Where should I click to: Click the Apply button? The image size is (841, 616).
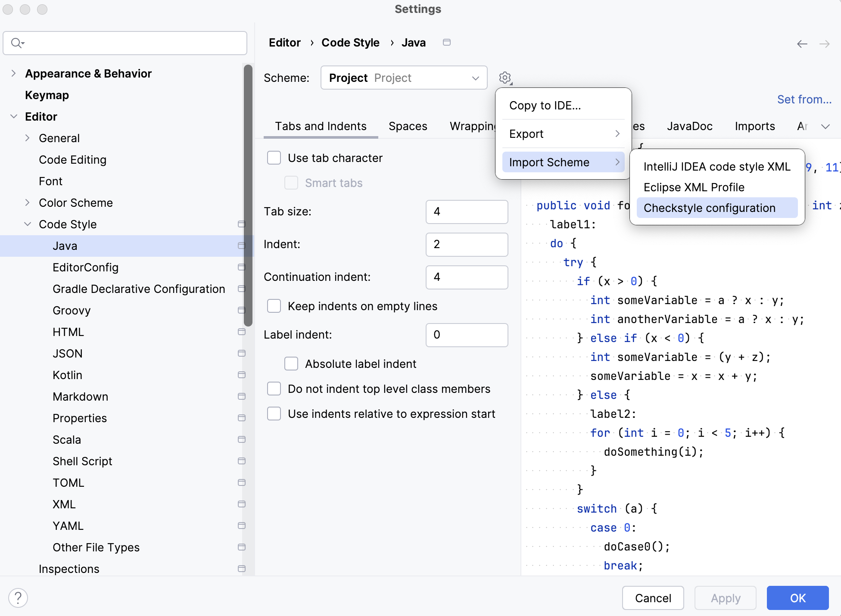pyautogui.click(x=725, y=598)
